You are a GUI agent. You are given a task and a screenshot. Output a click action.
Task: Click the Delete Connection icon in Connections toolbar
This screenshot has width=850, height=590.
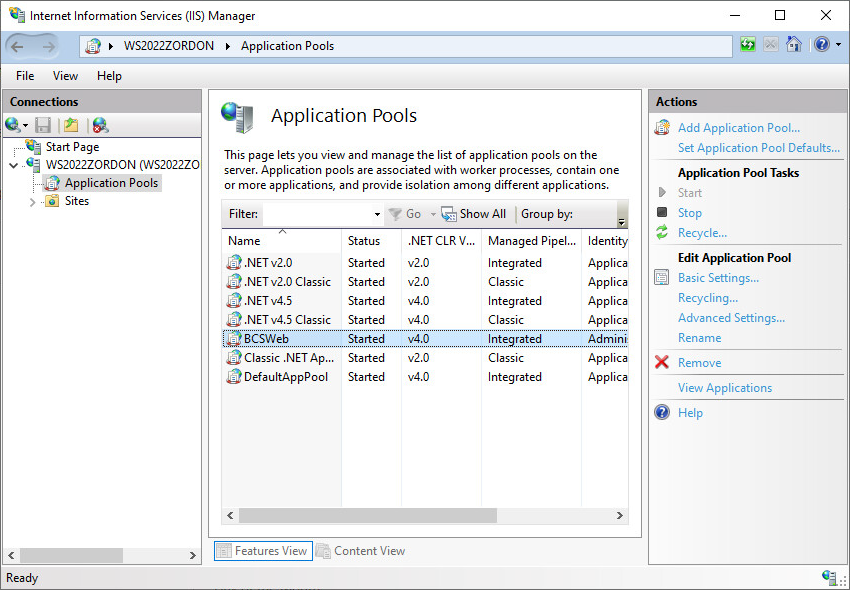point(100,125)
